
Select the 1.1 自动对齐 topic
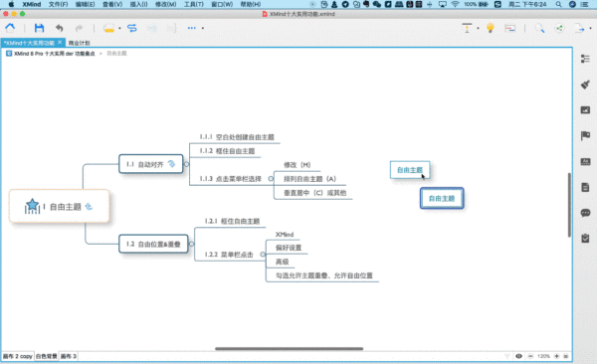[151, 164]
